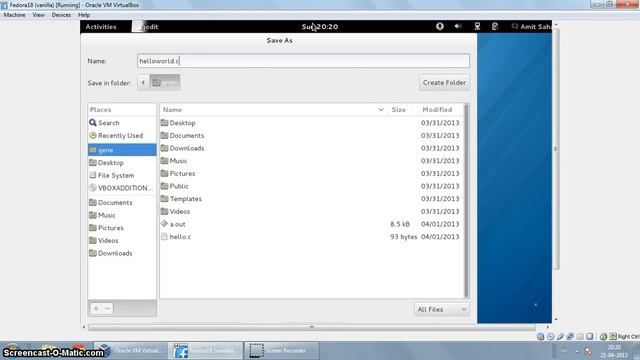The width and height of the screenshot is (640, 360).
Task: Select the gene home folder in Places
Action: pyautogui.click(x=122, y=150)
